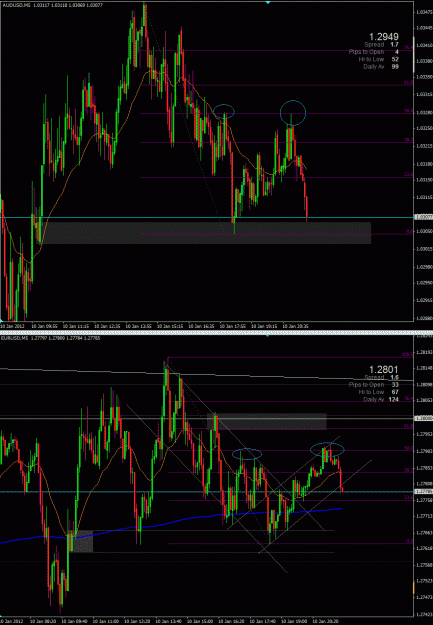Select the 1.2949 price readout

[383, 37]
